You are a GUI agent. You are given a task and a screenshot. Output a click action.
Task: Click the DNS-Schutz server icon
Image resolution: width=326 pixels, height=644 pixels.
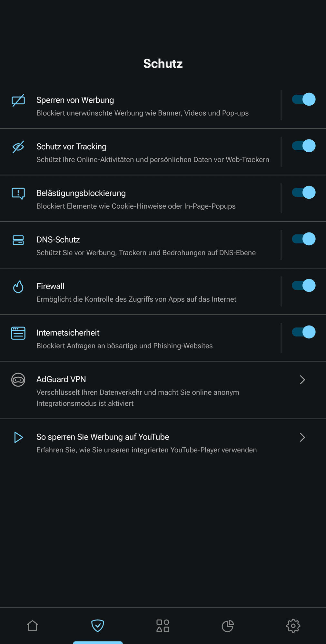[x=18, y=240]
